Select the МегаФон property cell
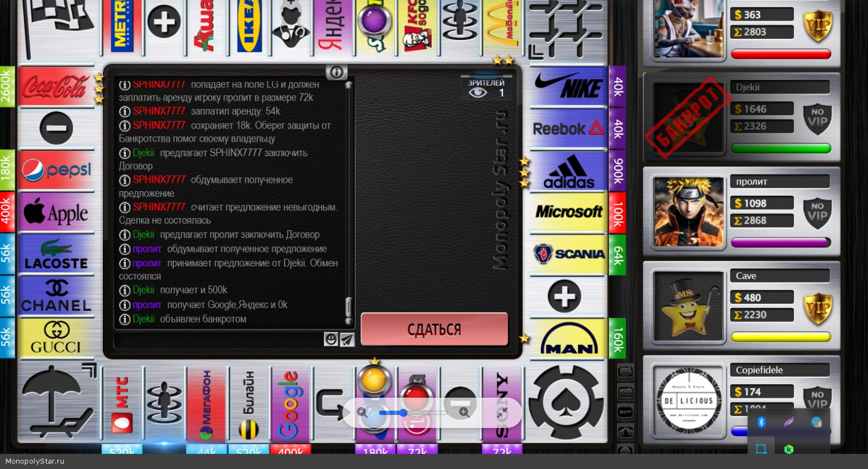This screenshot has width=868, height=469. 206,404
